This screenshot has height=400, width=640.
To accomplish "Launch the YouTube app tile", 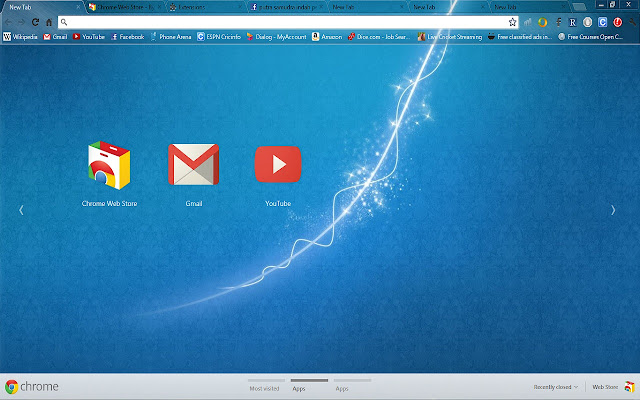I will click(278, 164).
